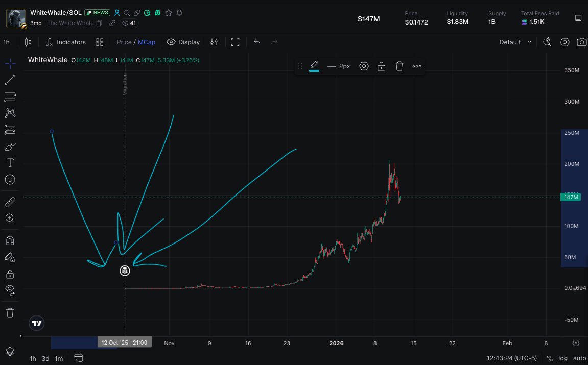
Task: Select the crosshair cursor tool
Action: pos(10,64)
